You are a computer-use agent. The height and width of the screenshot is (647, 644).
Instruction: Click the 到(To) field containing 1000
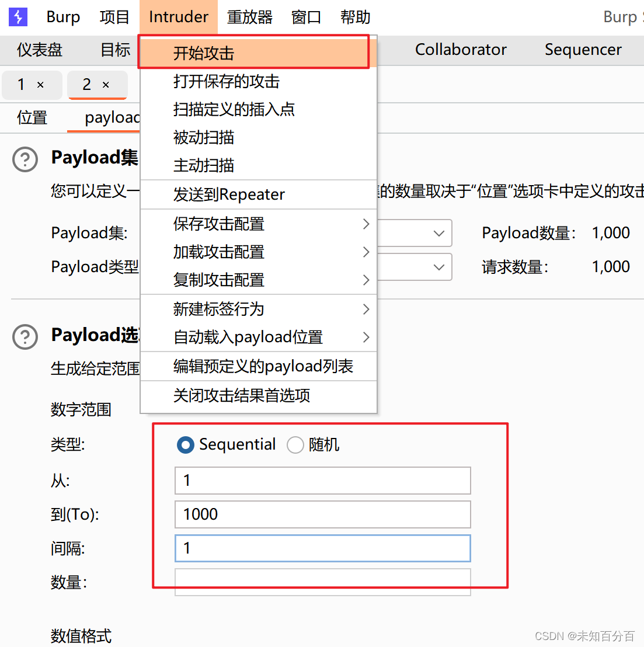click(x=323, y=514)
